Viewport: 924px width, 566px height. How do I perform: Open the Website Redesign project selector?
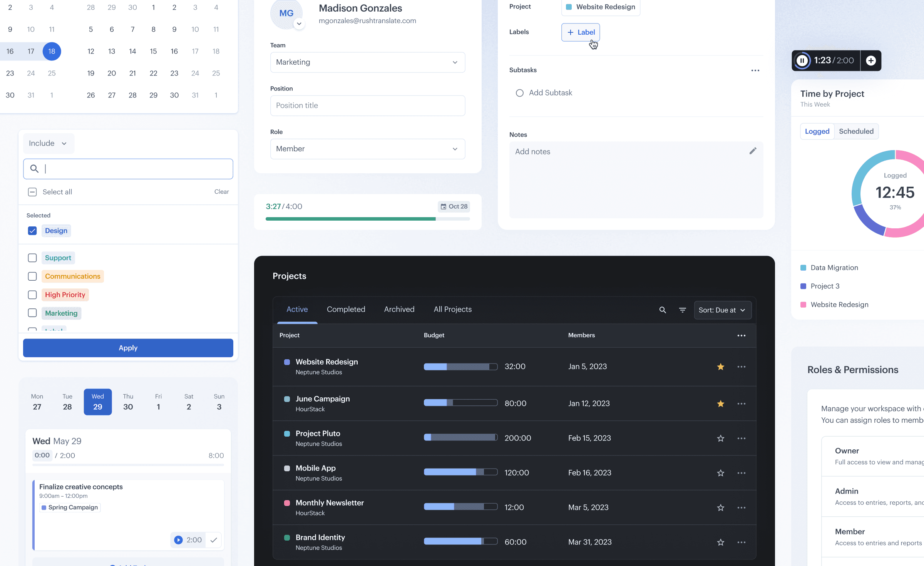coord(601,7)
